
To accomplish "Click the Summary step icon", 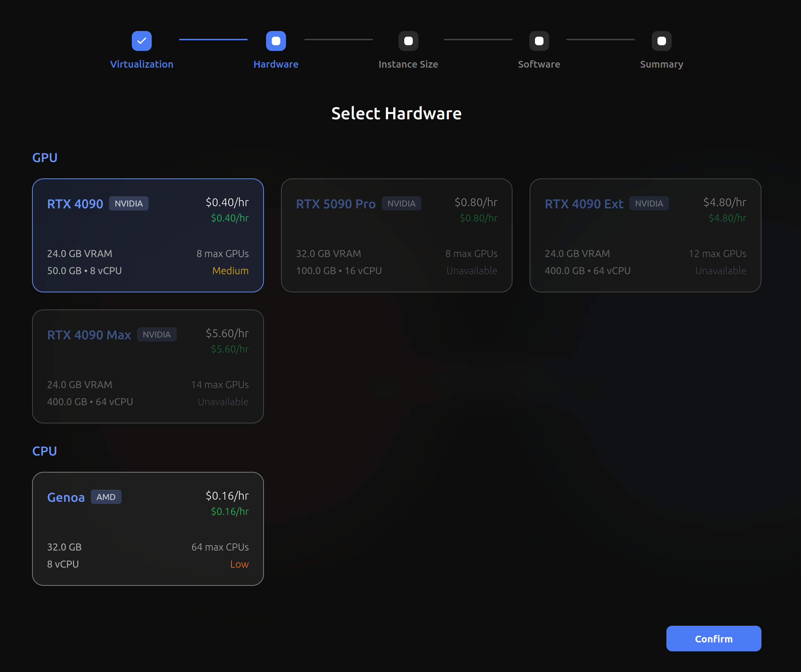I will pos(661,41).
